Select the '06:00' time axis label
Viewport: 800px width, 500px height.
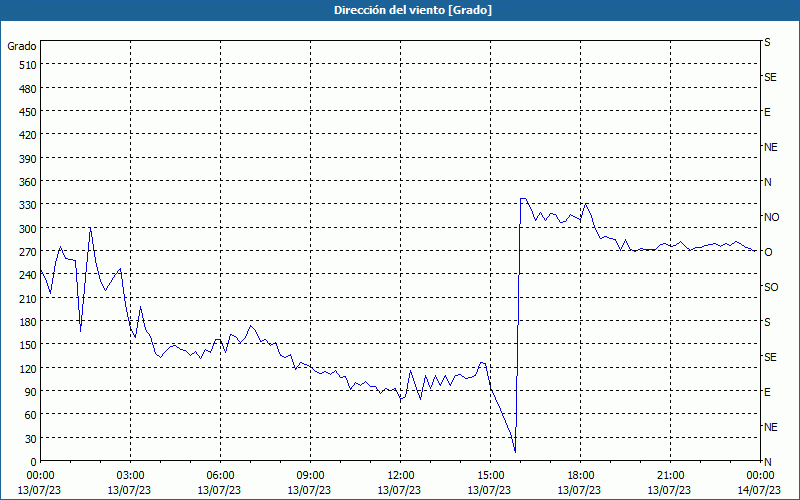click(x=220, y=476)
